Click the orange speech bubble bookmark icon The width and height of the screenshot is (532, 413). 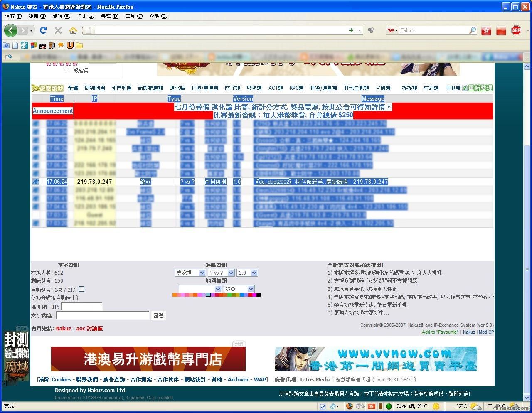coord(61,45)
